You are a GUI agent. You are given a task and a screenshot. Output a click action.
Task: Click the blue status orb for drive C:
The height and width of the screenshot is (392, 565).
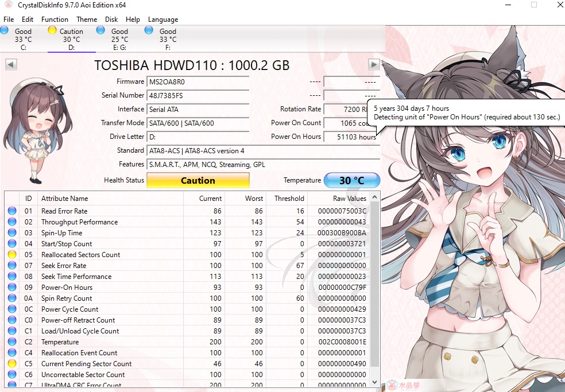5,30
